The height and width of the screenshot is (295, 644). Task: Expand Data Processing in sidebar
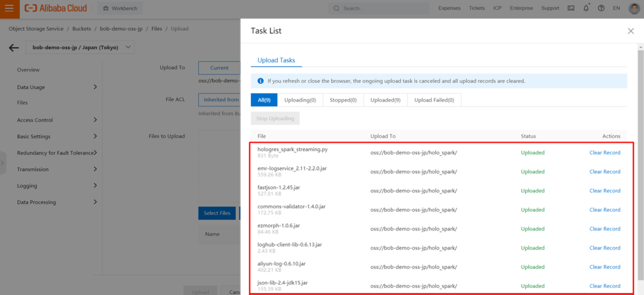pos(56,202)
